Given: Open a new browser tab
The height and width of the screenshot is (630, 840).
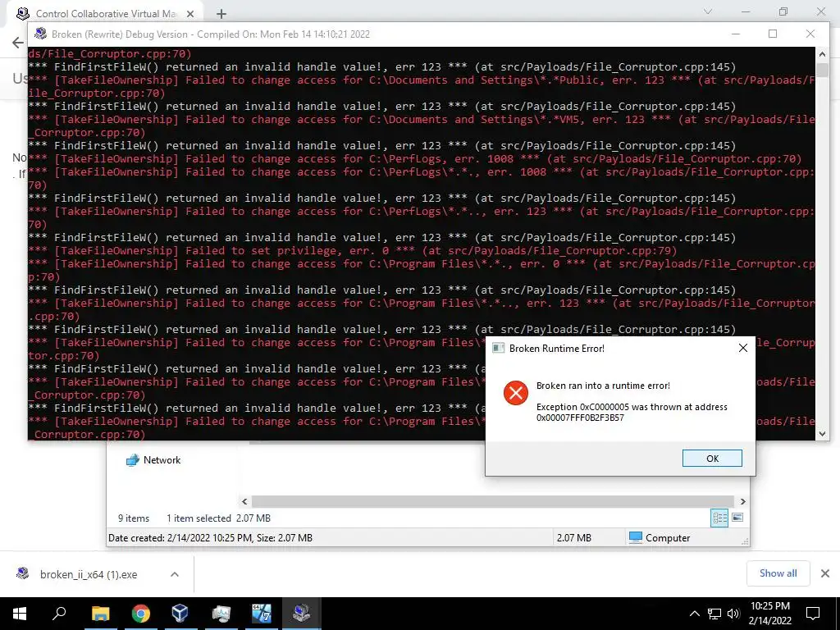Looking at the screenshot, I should click(221, 14).
